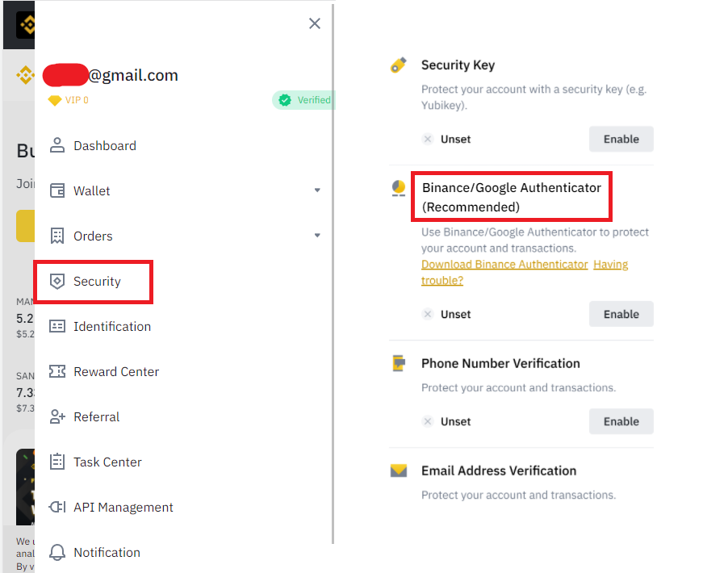This screenshot has height=573, width=728.
Task: Click the API Management plug icon
Action: [x=57, y=507]
